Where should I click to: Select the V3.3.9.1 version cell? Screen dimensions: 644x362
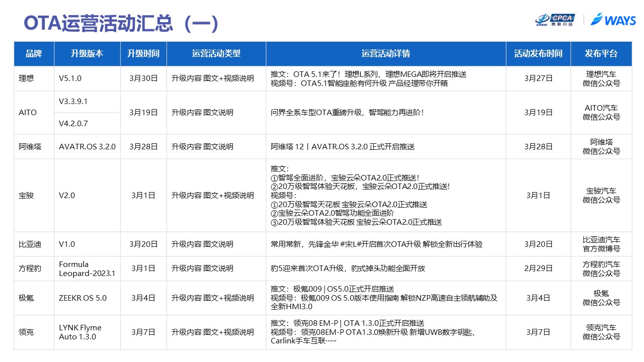pos(87,102)
